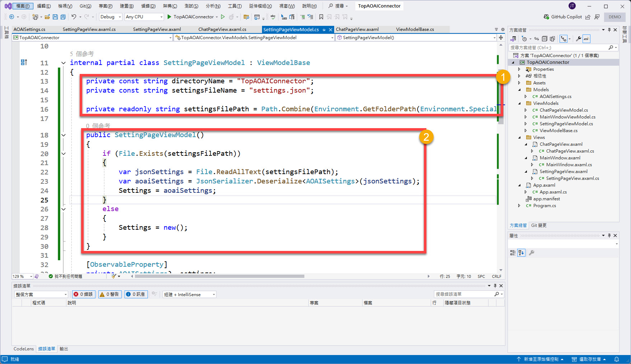Image resolution: width=631 pixels, height=364 pixels.
Task: Toggle the 0 訊息 messages filter
Action: [x=136, y=294]
